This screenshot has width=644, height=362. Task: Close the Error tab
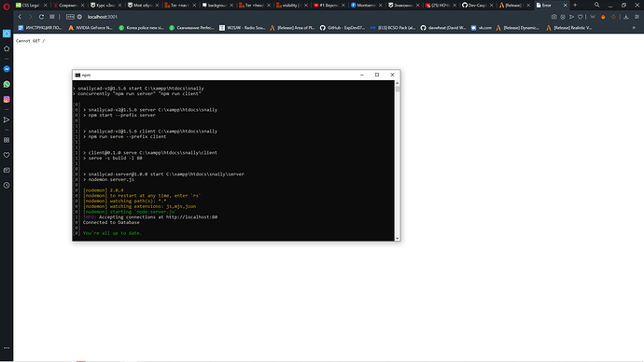566,6
